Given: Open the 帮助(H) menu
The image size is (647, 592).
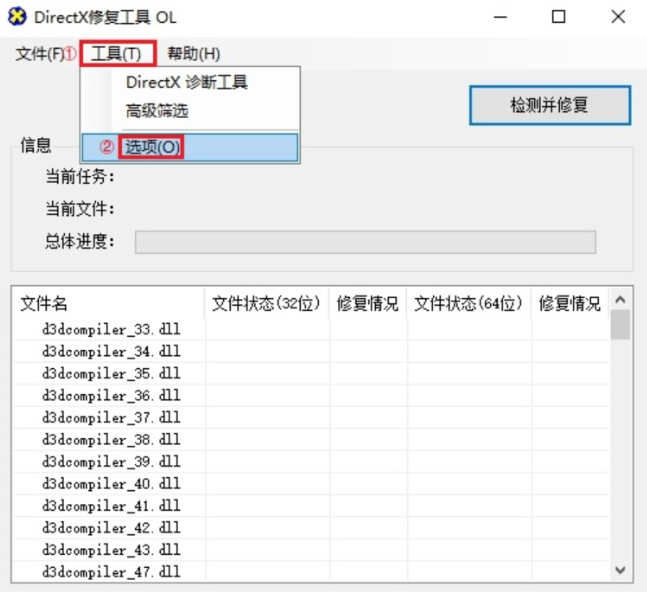Looking at the screenshot, I should point(194,54).
